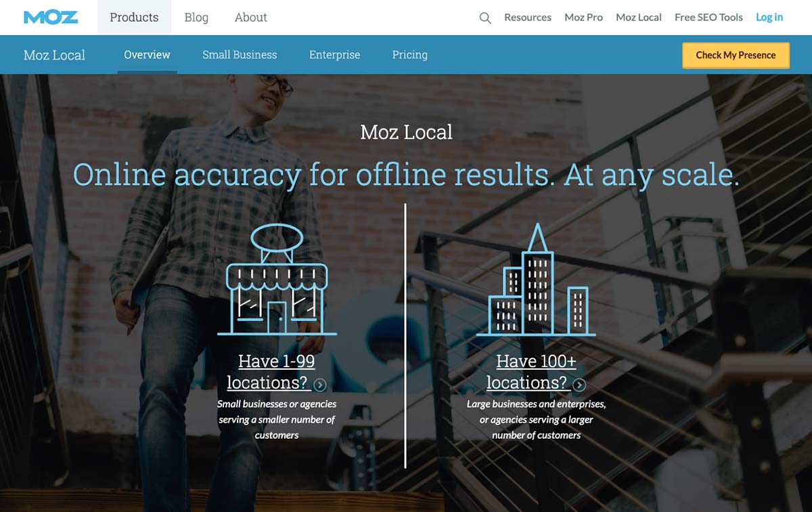Click the 'Moz Local' hero heading
This screenshot has height=512, width=812.
tap(406, 131)
